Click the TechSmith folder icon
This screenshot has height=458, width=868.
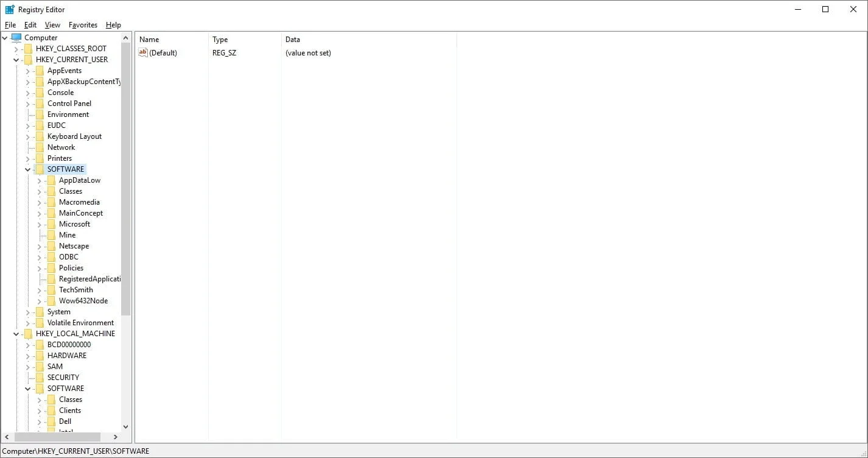(x=51, y=289)
